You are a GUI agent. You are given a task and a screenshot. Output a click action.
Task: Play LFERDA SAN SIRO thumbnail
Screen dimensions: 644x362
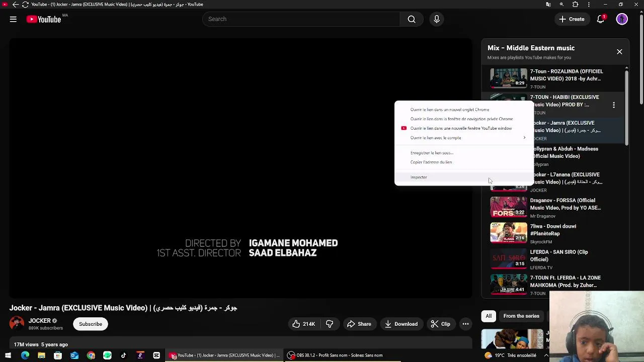509,258
